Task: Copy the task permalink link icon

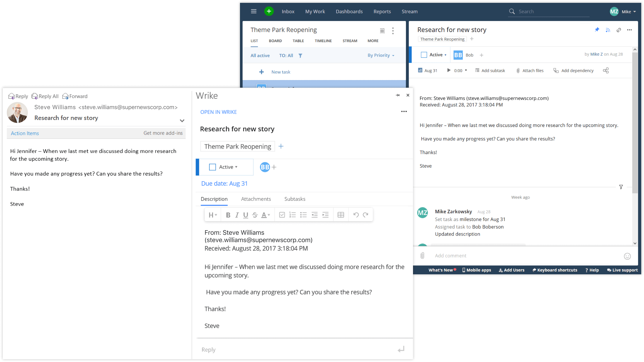Action: (619, 30)
